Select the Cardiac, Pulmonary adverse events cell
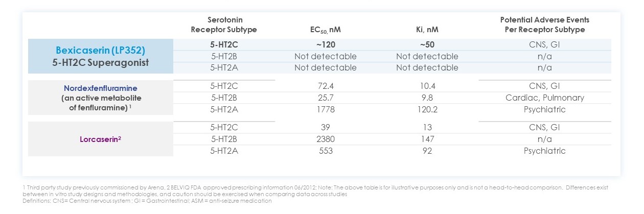 [x=544, y=98]
